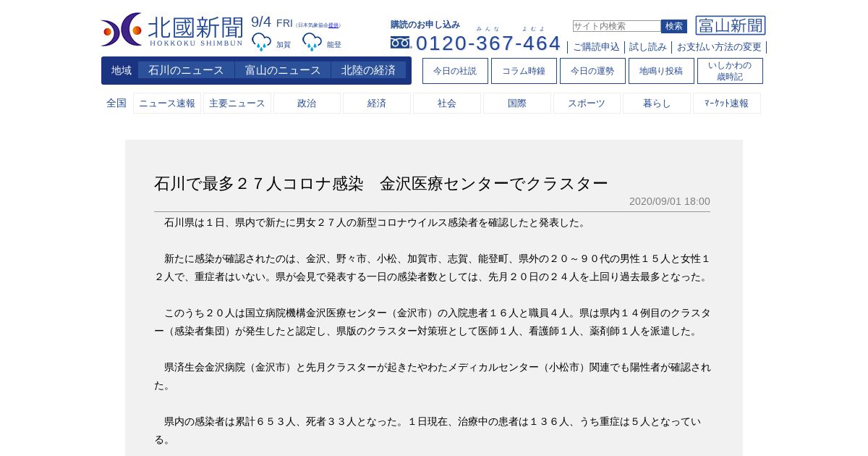
Task: Go to 経済 section
Action: tap(377, 104)
